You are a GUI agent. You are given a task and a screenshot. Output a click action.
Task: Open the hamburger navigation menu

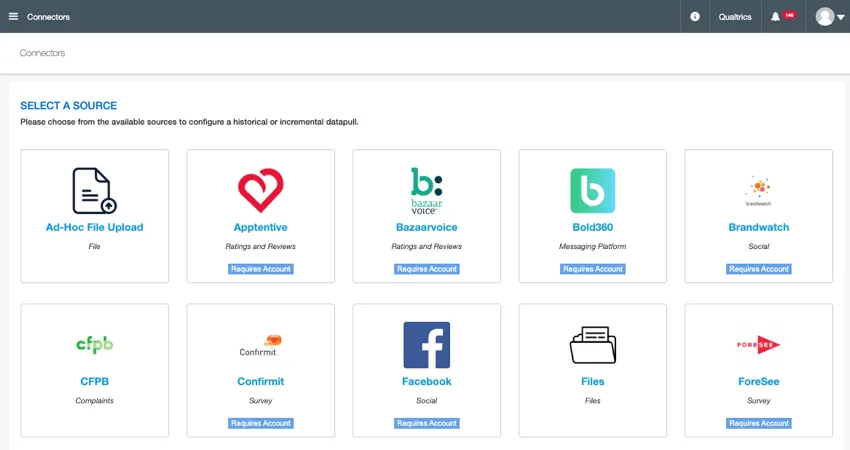tap(13, 17)
